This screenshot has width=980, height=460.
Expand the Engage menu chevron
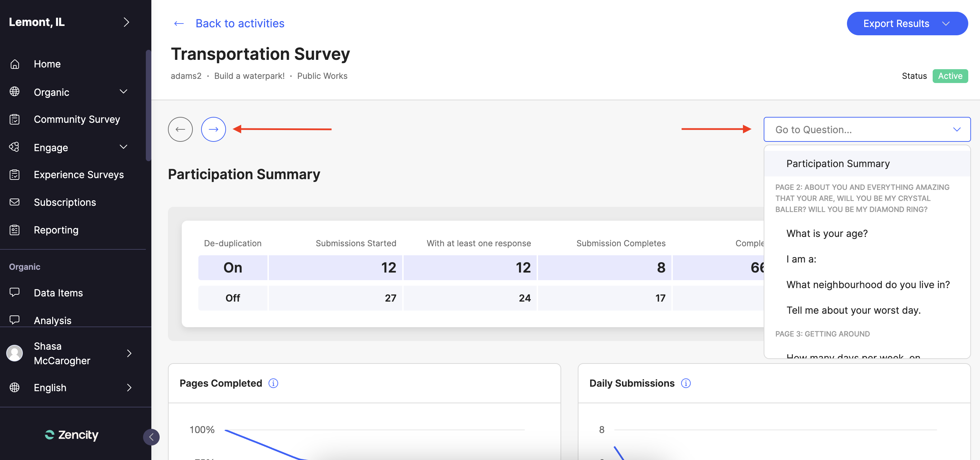click(x=123, y=147)
